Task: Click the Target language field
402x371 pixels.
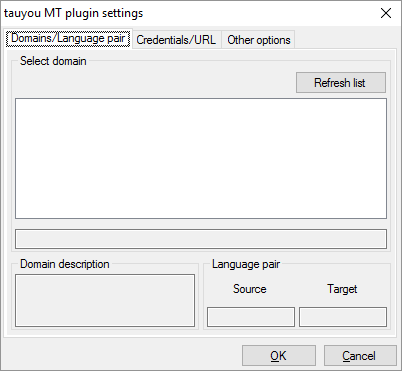Action: click(343, 317)
